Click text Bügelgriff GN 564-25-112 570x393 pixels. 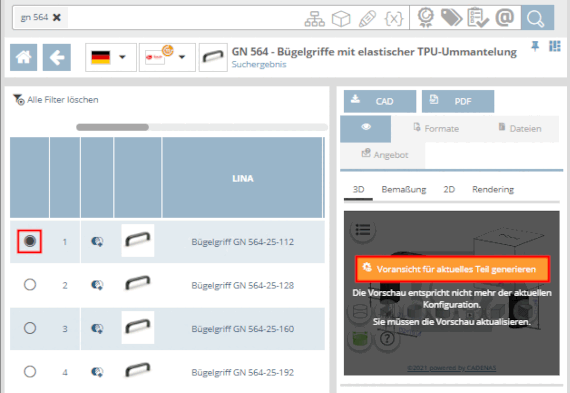coord(242,242)
